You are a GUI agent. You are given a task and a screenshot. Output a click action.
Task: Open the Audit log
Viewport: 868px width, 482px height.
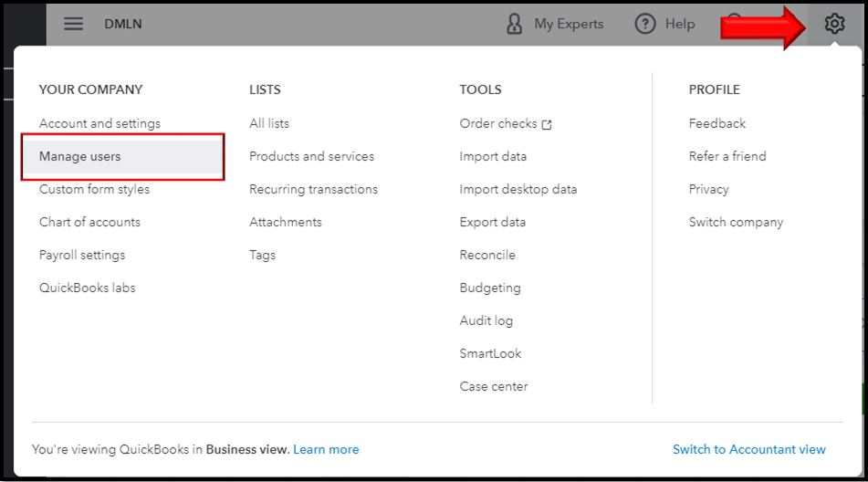pos(486,320)
